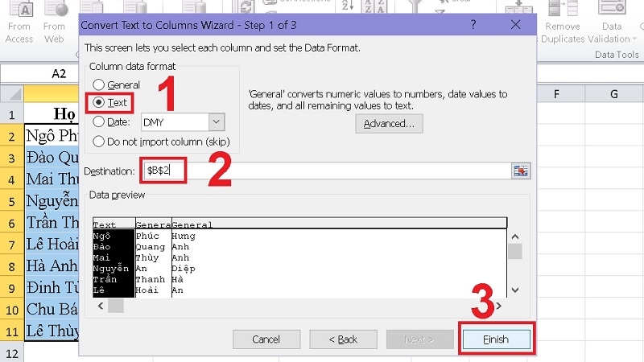Click the 'Chu Bá' cell in row 10
Screen dimensions: 644x362
52,310
